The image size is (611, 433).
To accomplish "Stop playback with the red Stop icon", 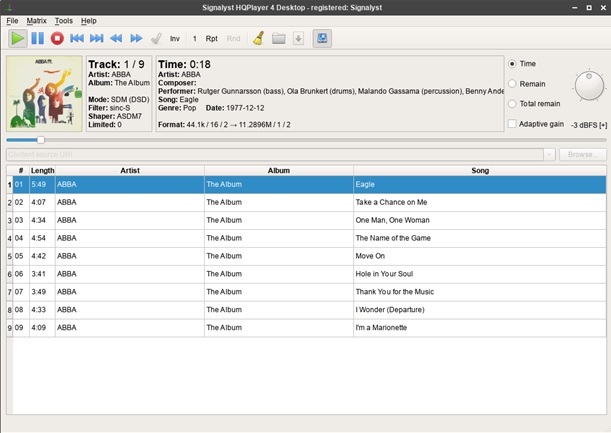I will (x=57, y=39).
